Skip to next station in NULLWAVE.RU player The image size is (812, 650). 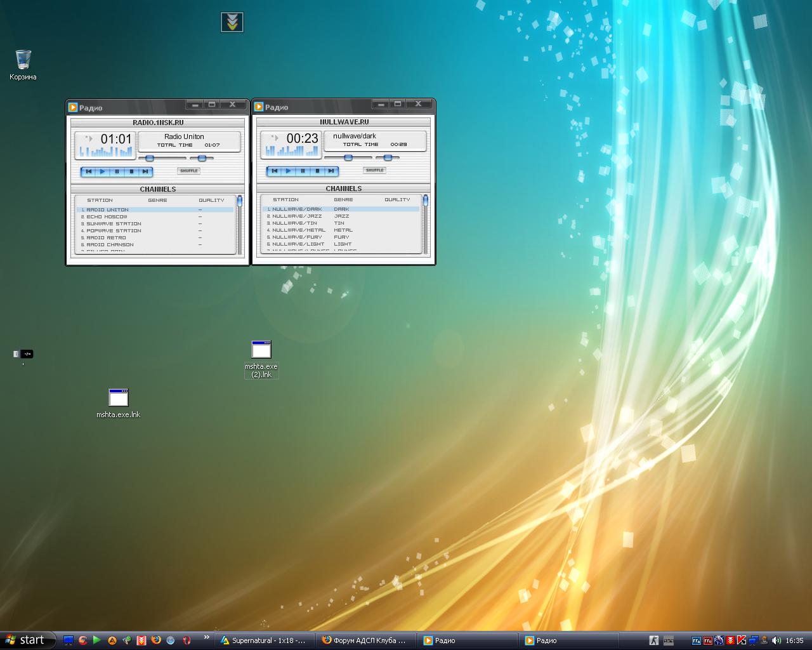tap(331, 171)
